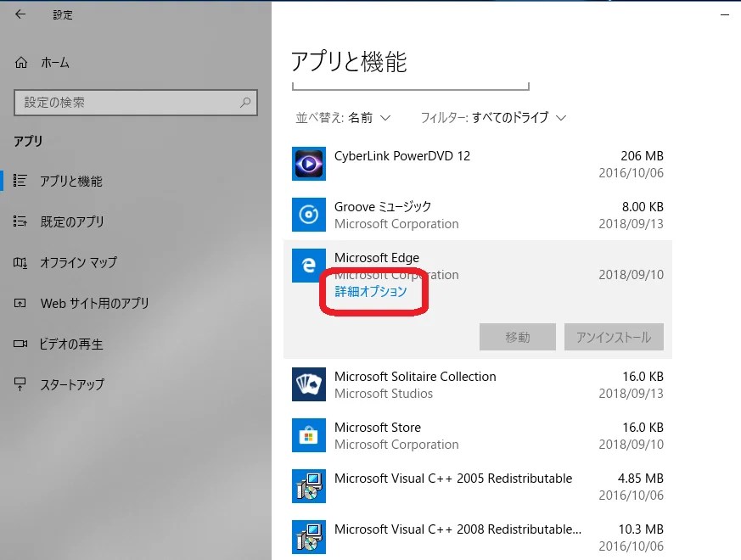Open 既定のアプリ in the sidebar
This screenshot has width=741, height=560.
point(72,221)
